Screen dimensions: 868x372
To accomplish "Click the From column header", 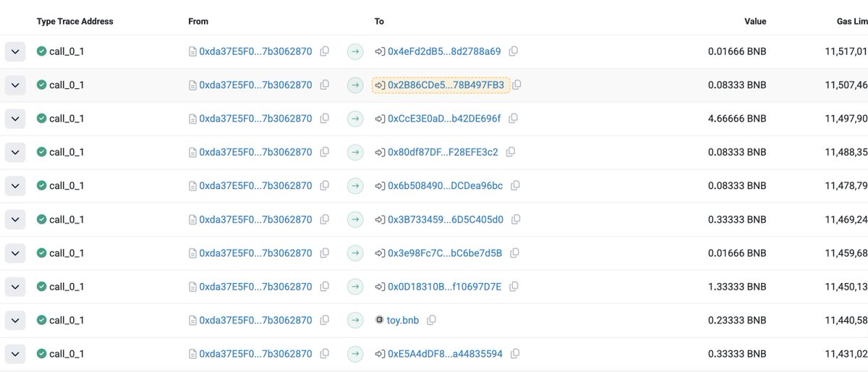I will point(198,22).
